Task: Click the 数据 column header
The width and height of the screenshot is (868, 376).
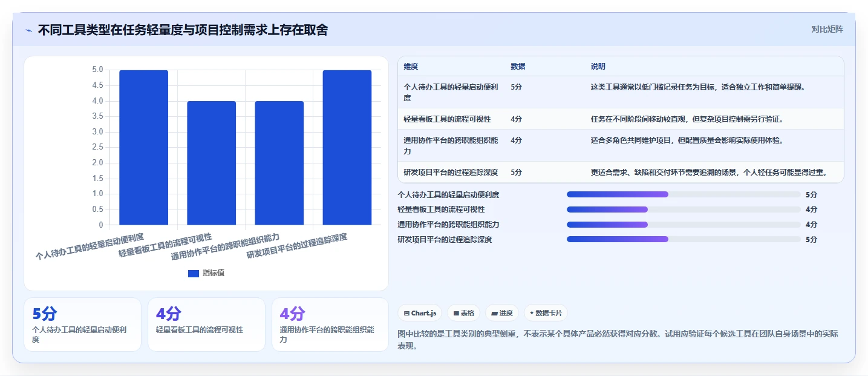Action: click(x=518, y=67)
